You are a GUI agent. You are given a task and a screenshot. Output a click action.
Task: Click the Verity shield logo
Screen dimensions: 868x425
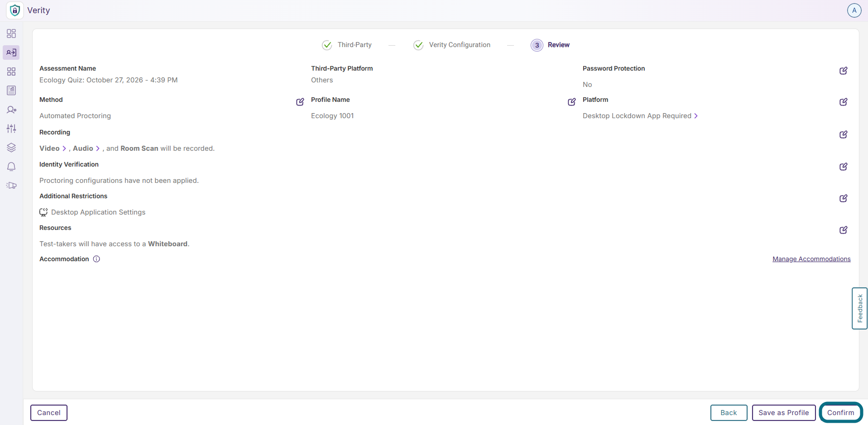click(x=15, y=10)
